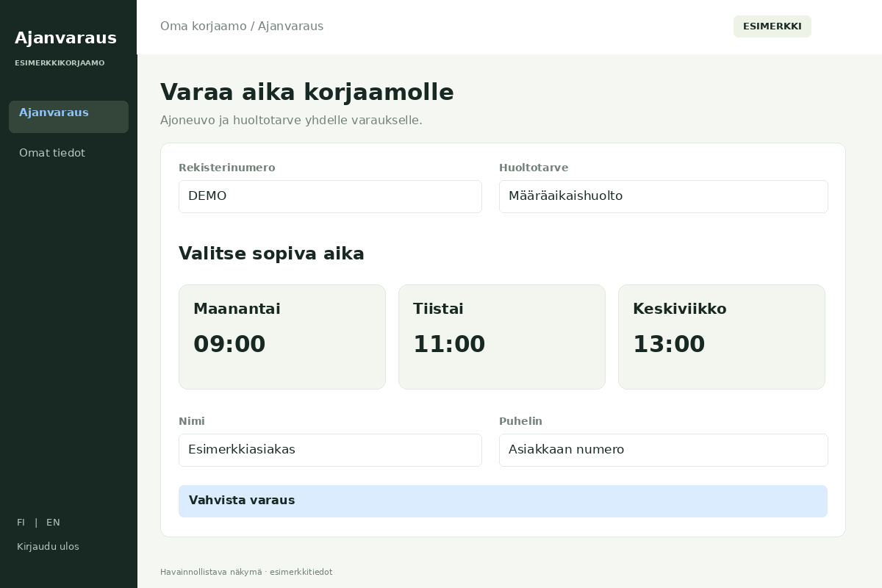Image resolution: width=882 pixels, height=588 pixels.
Task: Click the Ajoneuvo ja huoltotarve subtitle text
Action: click(x=291, y=121)
